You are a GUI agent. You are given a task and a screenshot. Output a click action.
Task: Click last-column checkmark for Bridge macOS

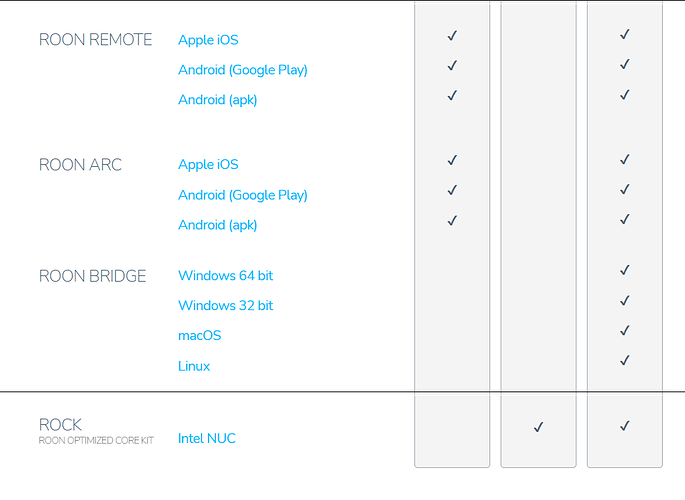625,330
